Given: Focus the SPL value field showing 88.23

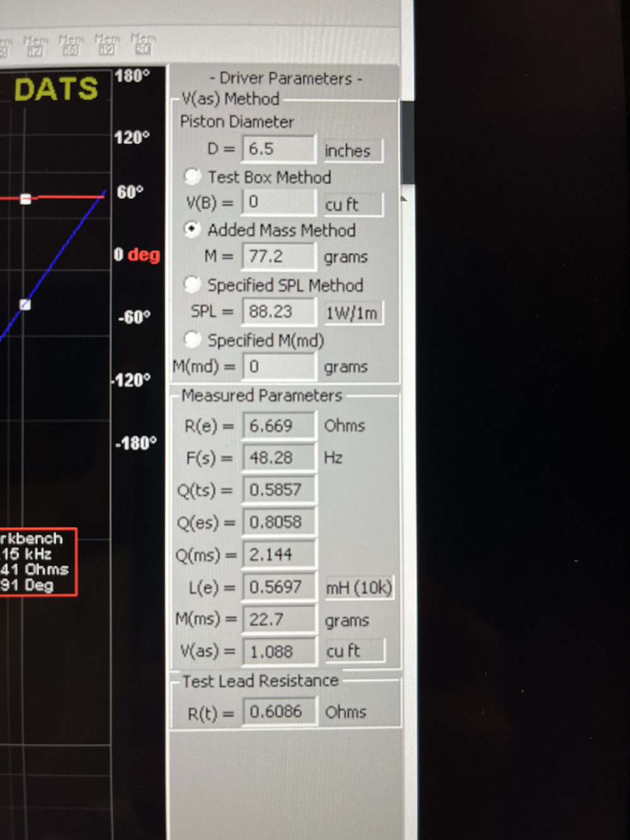Looking at the screenshot, I should [278, 312].
